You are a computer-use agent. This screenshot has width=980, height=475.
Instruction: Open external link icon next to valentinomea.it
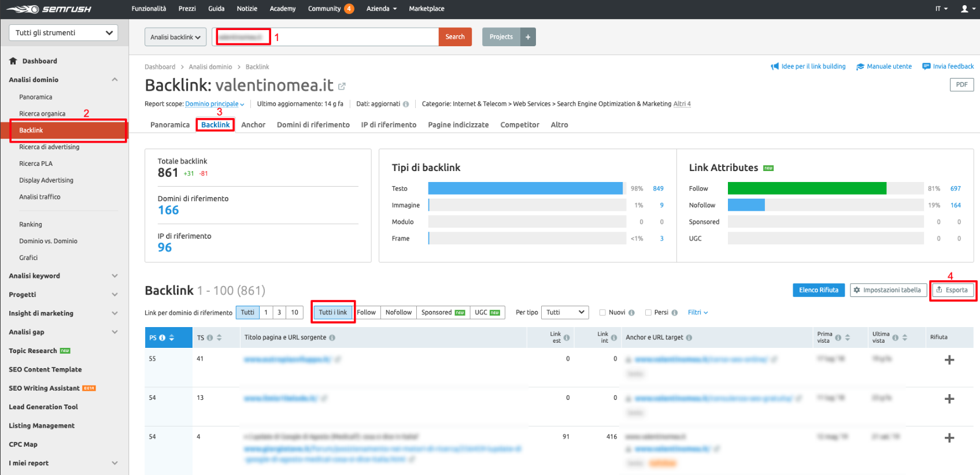tap(342, 86)
